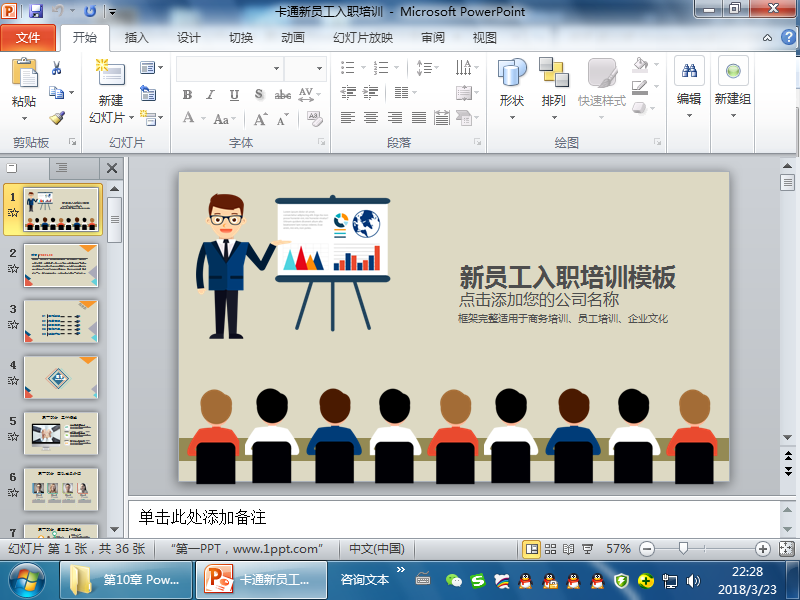Click the Cut scissors icon
This screenshot has height=600, width=800.
[x=57, y=68]
